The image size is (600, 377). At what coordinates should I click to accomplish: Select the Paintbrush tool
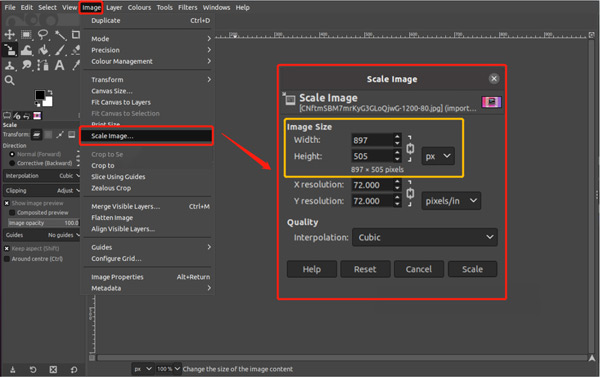60,50
